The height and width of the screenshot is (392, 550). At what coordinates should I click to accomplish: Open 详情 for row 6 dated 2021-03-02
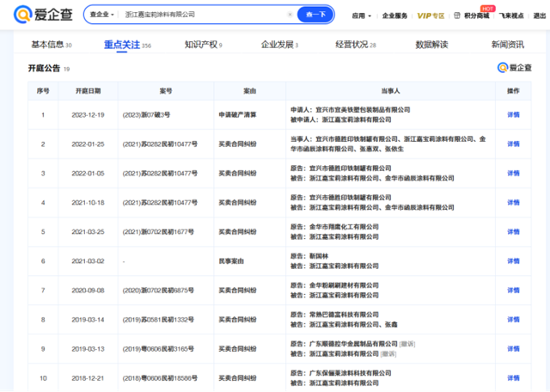tap(513, 261)
